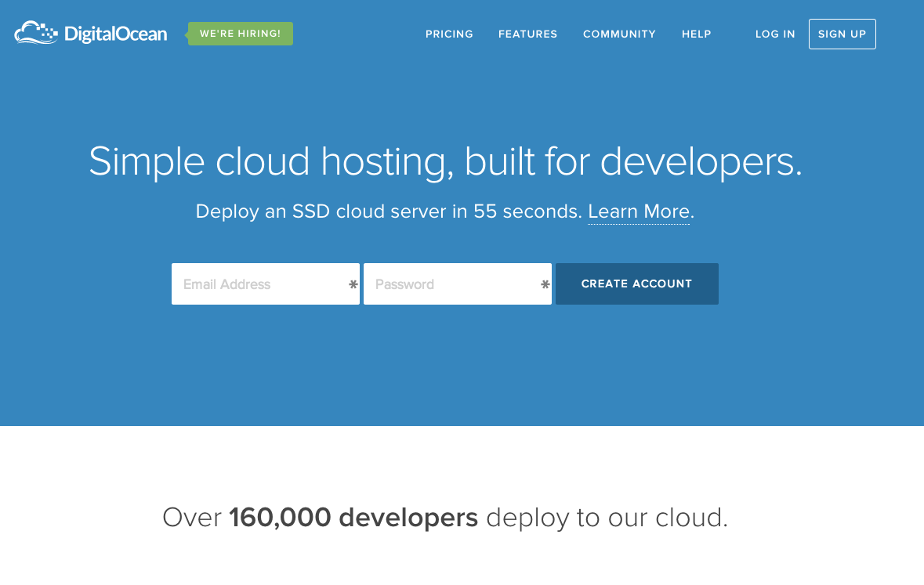Image resolution: width=924 pixels, height=585 pixels.
Task: Click the deploy to our cloud text
Action: point(606,518)
